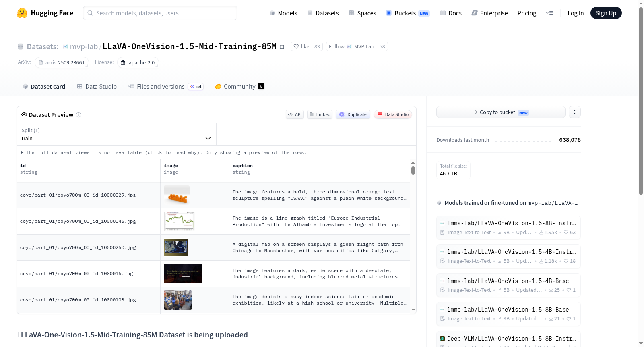Click cell coyo700m_00_id_10000029.jpg
The image size is (644, 347).
point(89,195)
